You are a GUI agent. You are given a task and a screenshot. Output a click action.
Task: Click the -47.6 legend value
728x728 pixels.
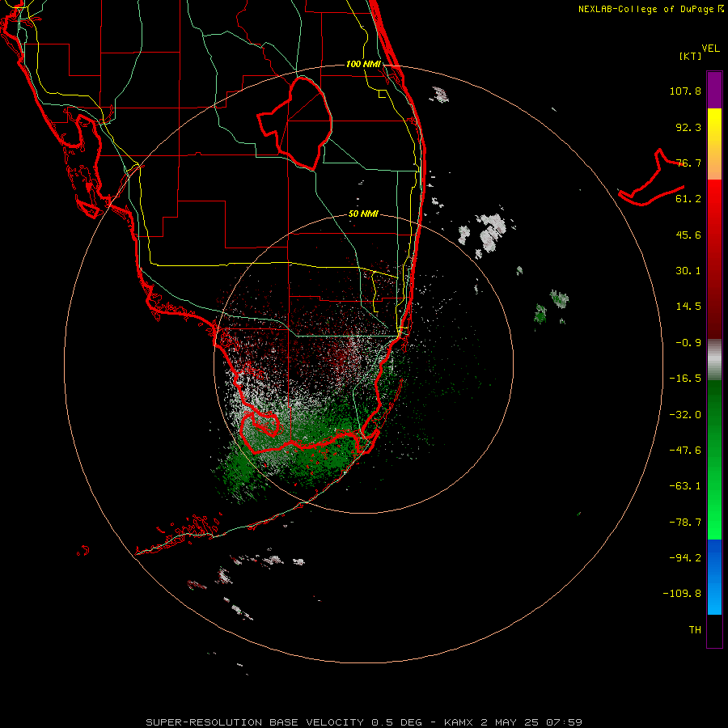point(685,451)
